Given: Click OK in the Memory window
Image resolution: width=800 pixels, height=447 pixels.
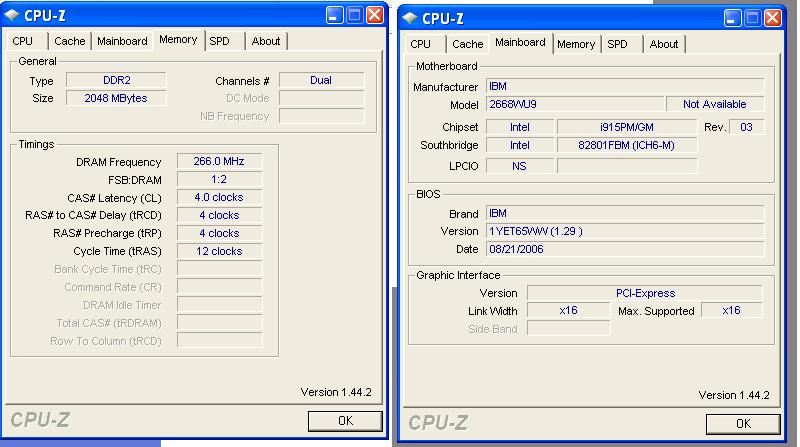Looking at the screenshot, I should click(345, 421).
